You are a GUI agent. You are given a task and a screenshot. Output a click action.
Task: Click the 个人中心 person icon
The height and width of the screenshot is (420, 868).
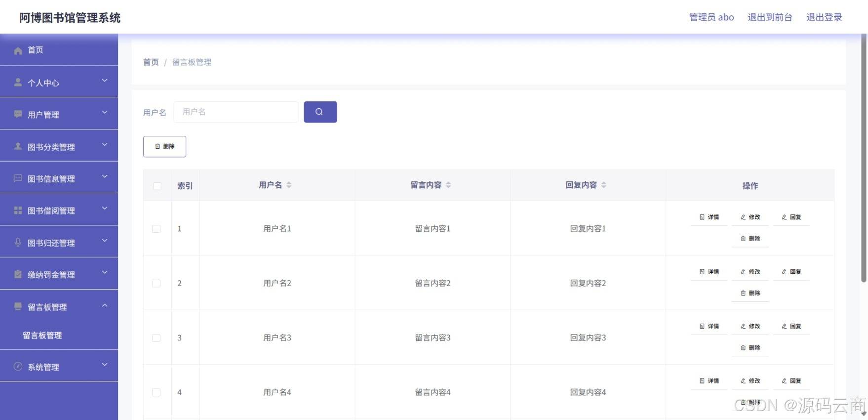(x=18, y=83)
